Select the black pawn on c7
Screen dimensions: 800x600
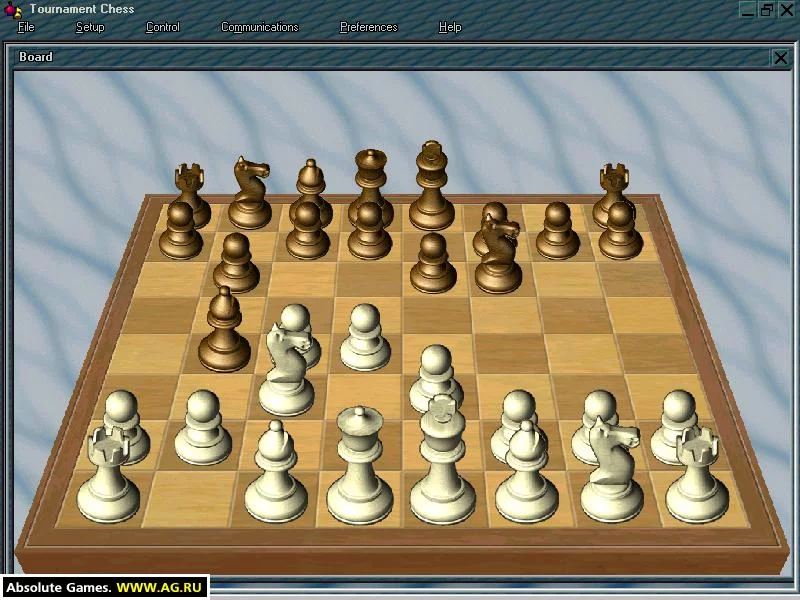307,231
